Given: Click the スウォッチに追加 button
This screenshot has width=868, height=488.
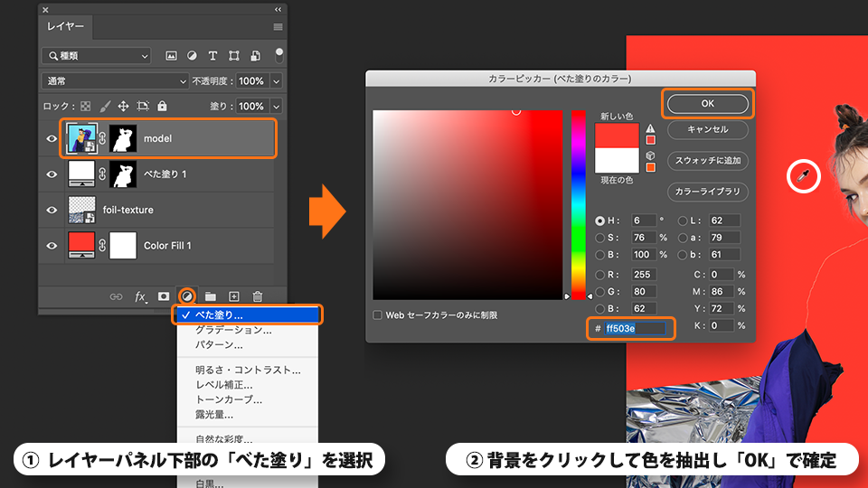Looking at the screenshot, I should coord(707,161).
